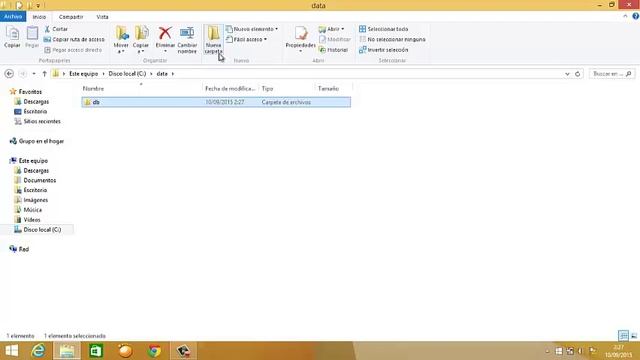
Task: Launch Google Chrome from taskbar
Action: coord(154,351)
